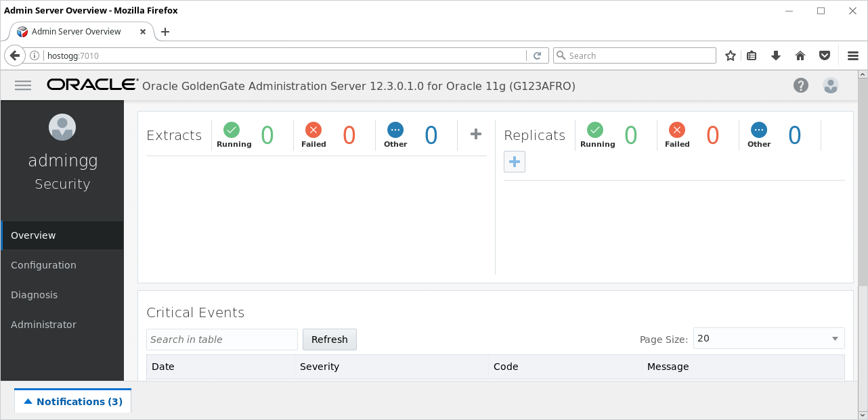Viewport: 868px width, 420px height.
Task: Click the help question mark icon
Action: pos(801,85)
